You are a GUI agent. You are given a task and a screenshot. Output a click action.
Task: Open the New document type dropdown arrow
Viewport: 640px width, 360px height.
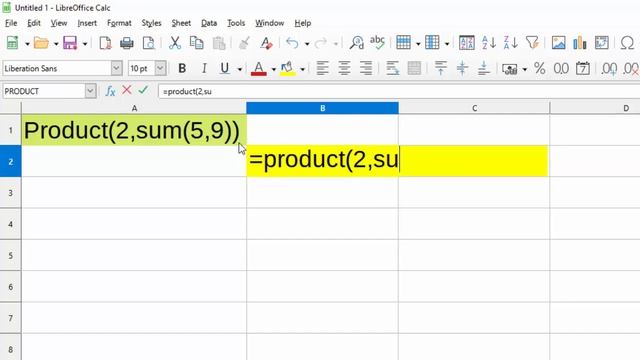click(27, 43)
